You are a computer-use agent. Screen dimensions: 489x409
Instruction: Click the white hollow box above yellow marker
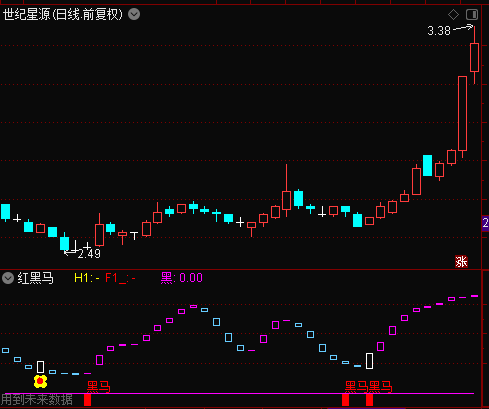(x=40, y=367)
